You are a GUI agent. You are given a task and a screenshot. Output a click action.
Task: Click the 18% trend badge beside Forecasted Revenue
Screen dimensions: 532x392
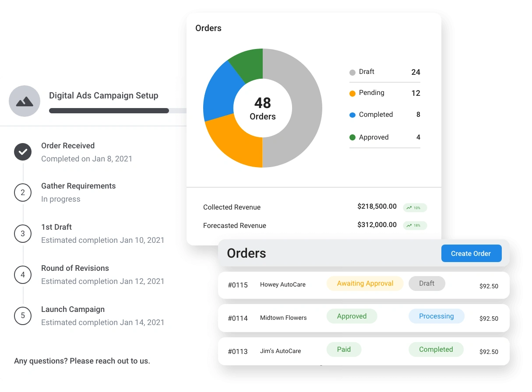[x=415, y=225]
